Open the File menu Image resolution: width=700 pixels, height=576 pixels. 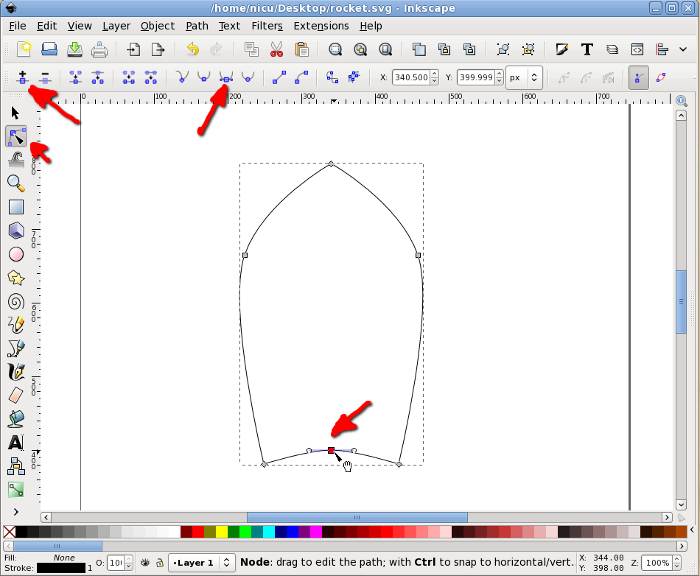[x=17, y=26]
